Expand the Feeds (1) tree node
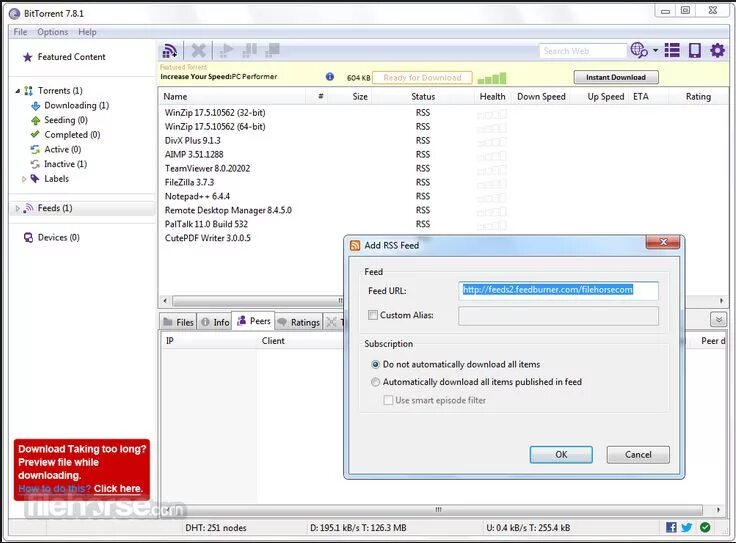 tap(18, 208)
